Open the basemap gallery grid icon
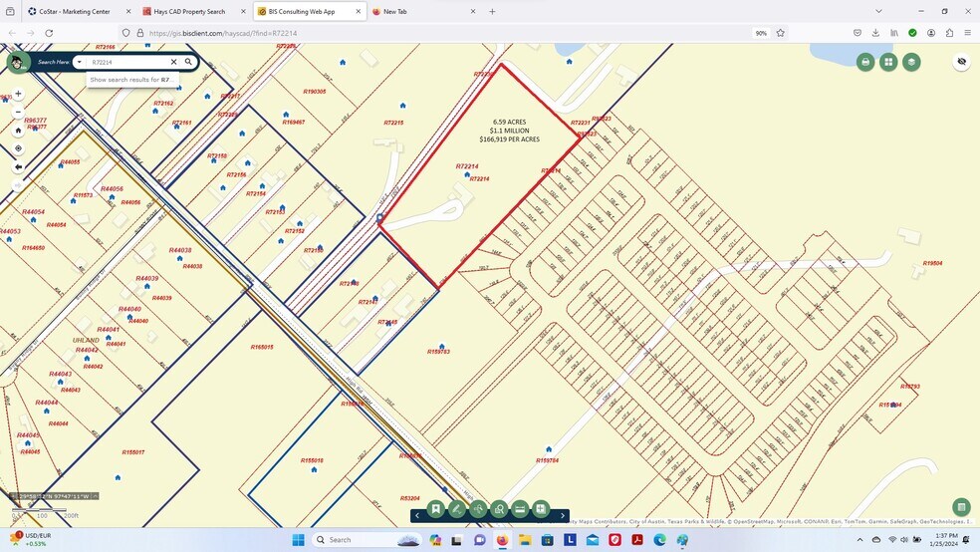This screenshot has height=552, width=980. point(888,62)
